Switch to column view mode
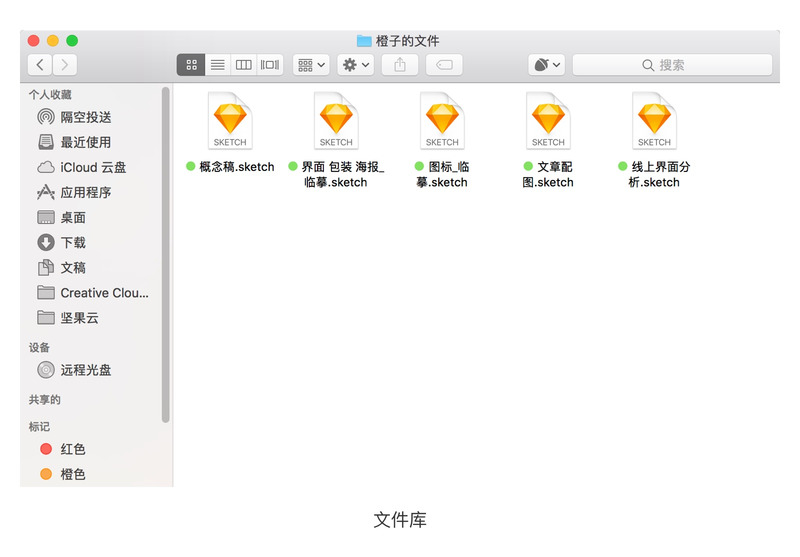 point(243,65)
